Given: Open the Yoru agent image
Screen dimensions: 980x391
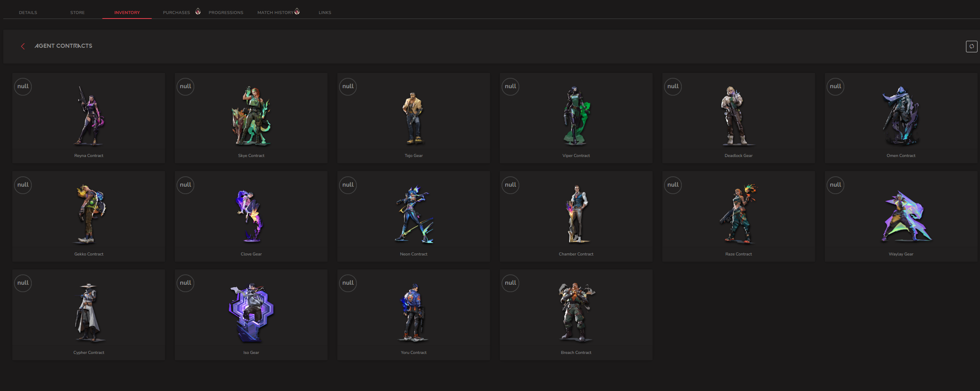Looking at the screenshot, I should (413, 313).
